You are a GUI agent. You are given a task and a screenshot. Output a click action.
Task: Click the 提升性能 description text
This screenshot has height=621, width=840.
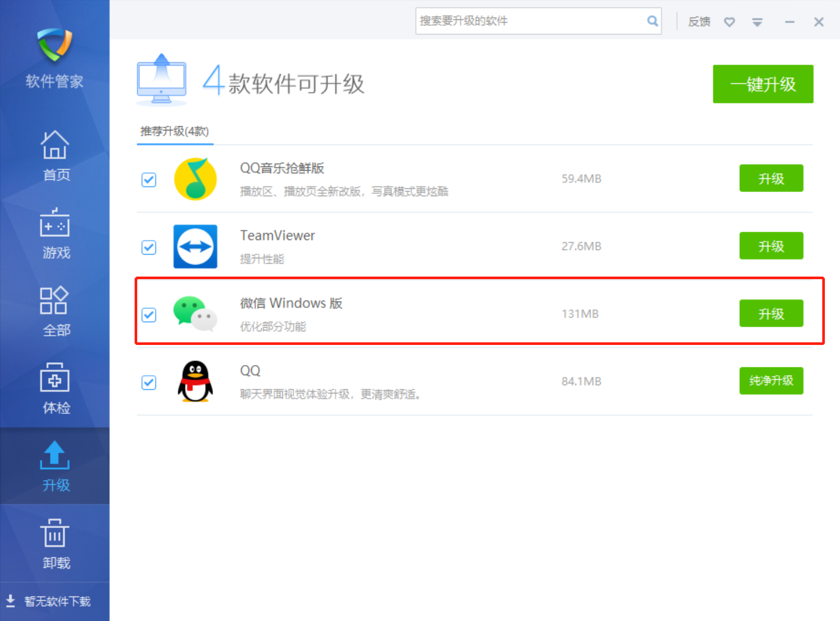(262, 259)
